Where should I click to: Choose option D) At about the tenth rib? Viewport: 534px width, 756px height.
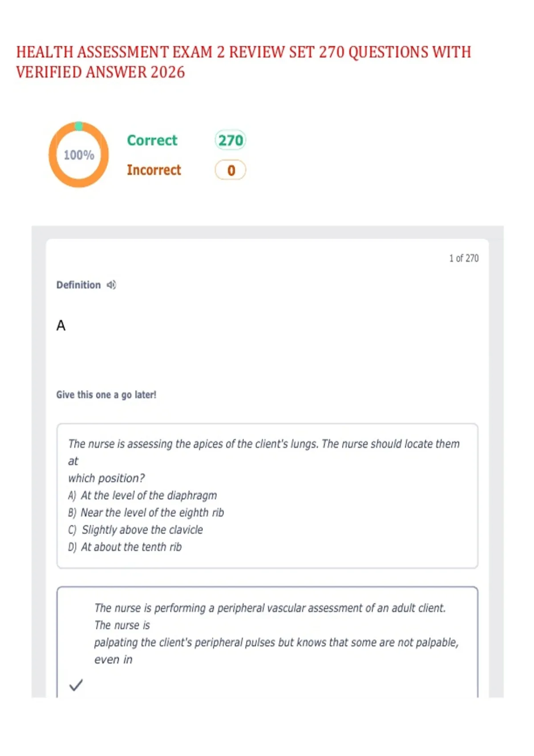pyautogui.click(x=125, y=547)
